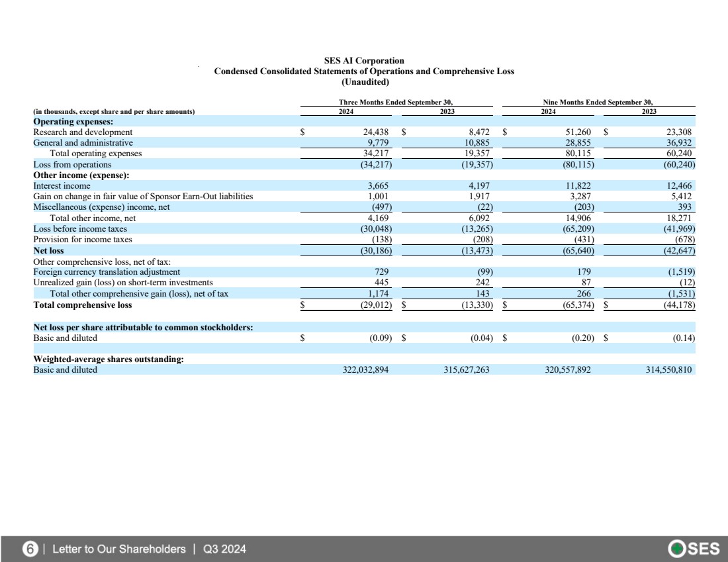Click the per-share loss value (0.09)

click(x=381, y=338)
